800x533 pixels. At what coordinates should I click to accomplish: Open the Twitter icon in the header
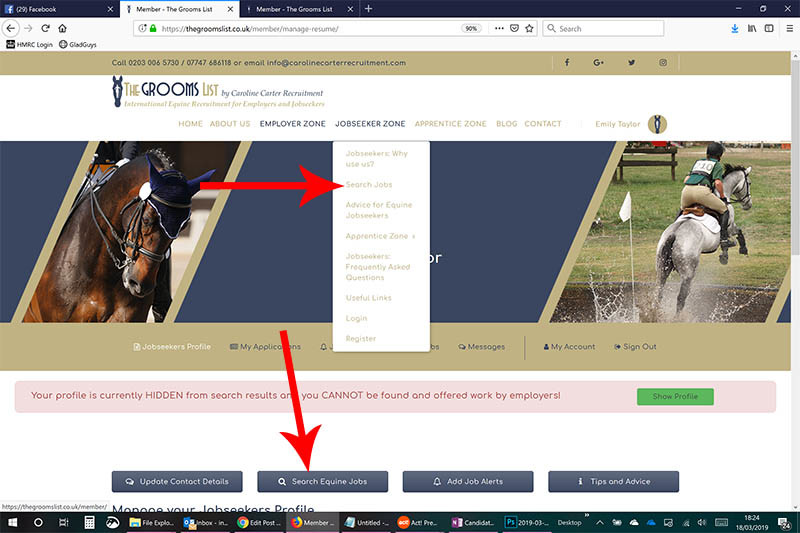coord(632,62)
